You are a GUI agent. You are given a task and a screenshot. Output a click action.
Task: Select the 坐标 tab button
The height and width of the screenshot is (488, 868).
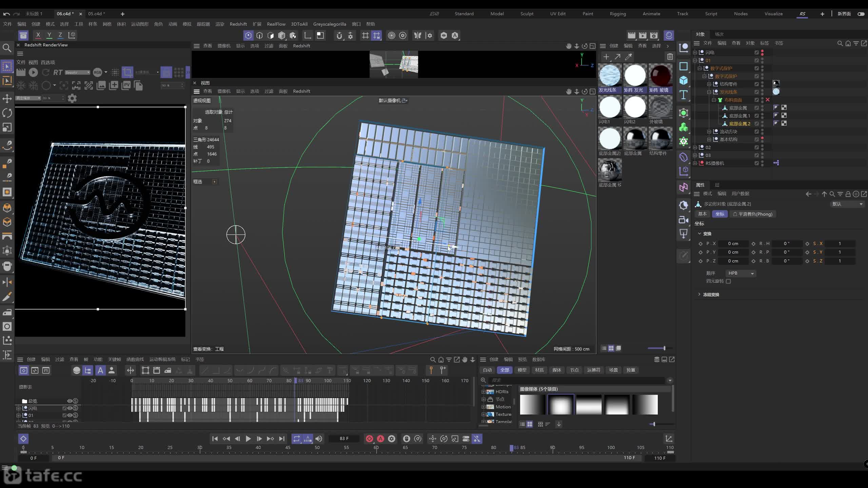pyautogui.click(x=719, y=214)
